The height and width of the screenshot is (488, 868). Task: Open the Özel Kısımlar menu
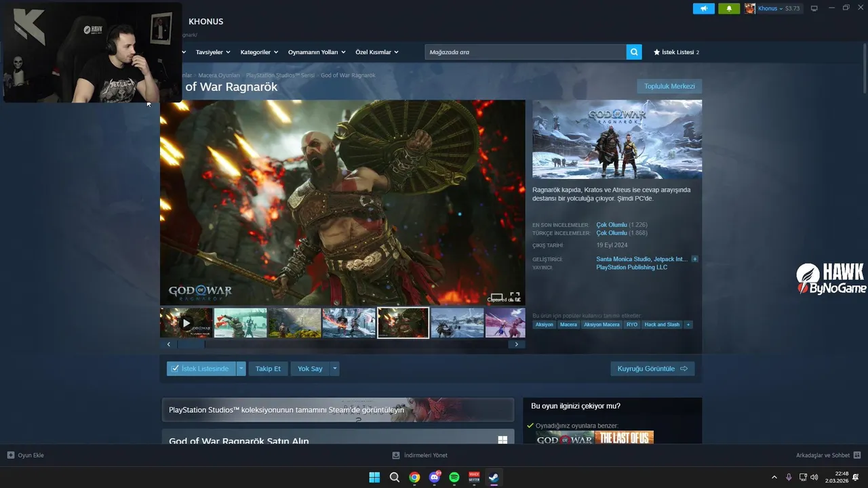[377, 52]
